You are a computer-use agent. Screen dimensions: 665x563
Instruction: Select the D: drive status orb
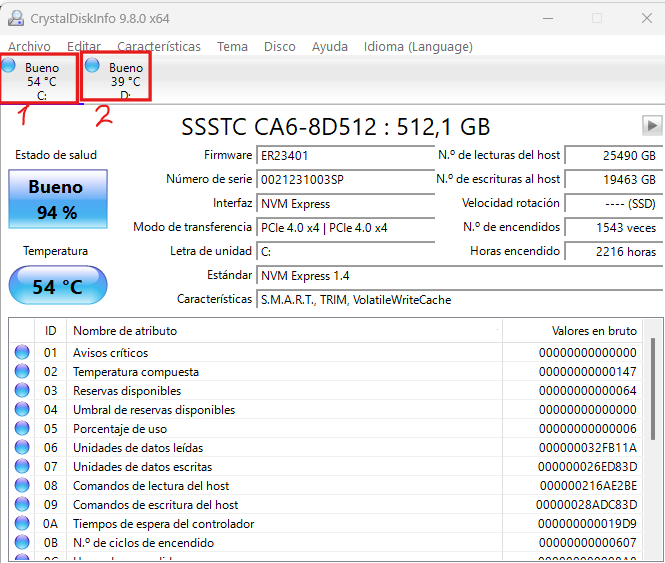pos(93,66)
